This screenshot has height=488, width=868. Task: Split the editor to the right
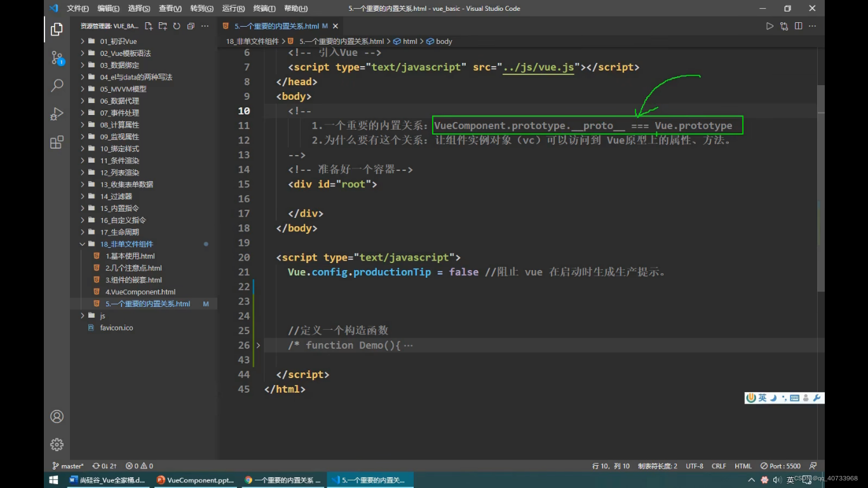[798, 26]
